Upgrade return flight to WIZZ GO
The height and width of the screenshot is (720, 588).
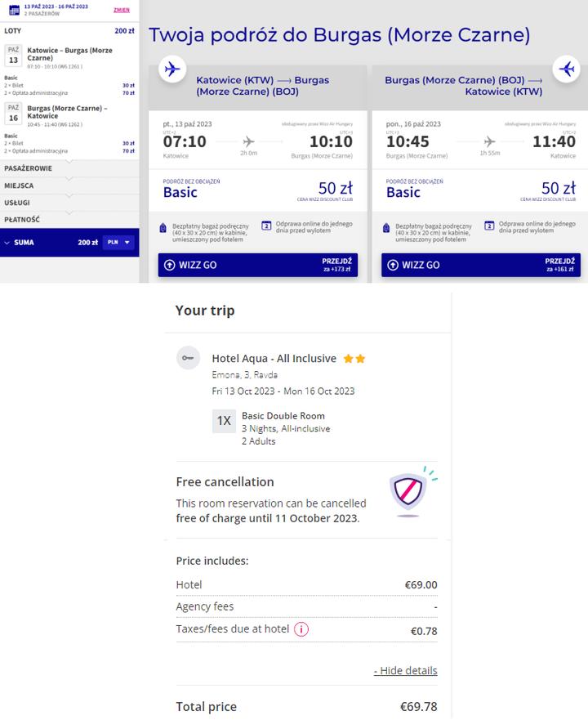point(481,265)
